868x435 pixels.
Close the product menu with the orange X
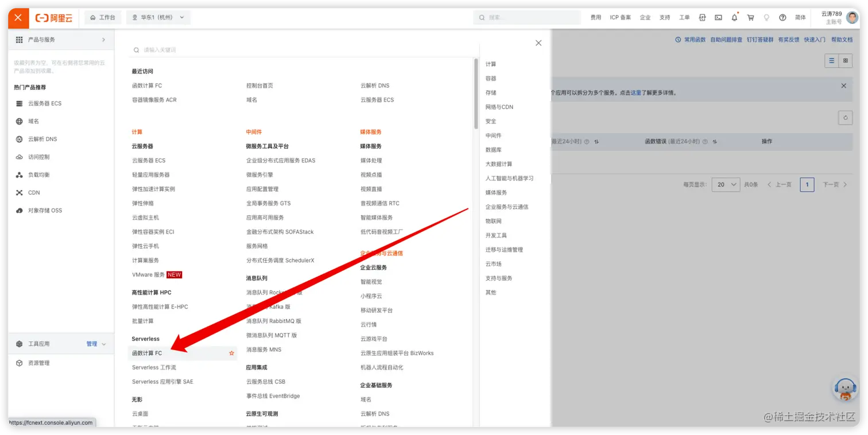pos(18,18)
